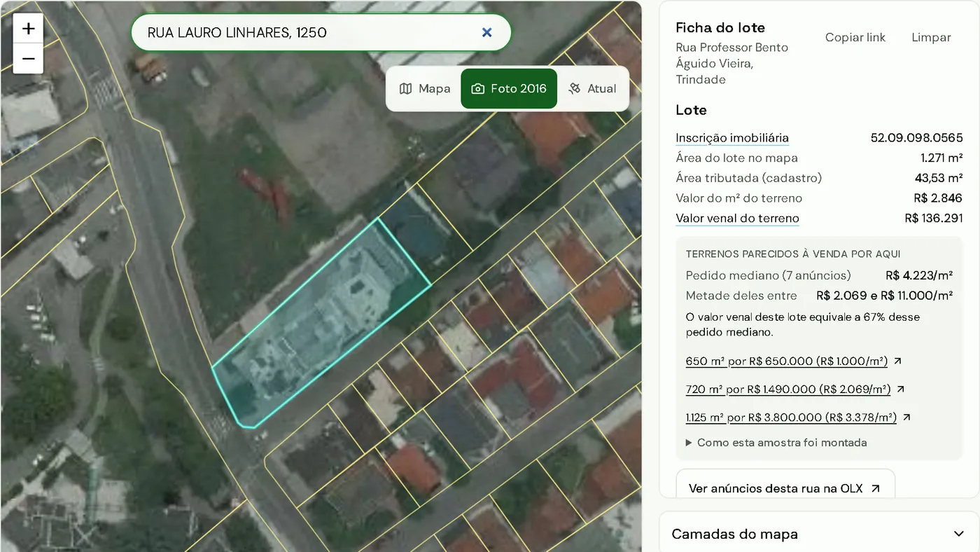Image resolution: width=980 pixels, height=552 pixels.
Task: Click the taxed area value 43,53 m²
Action: point(939,178)
